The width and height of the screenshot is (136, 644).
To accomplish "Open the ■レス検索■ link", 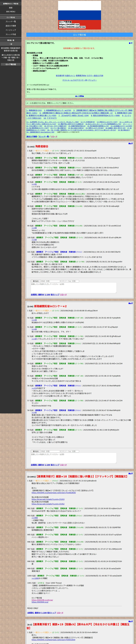I will pos(79,96).
